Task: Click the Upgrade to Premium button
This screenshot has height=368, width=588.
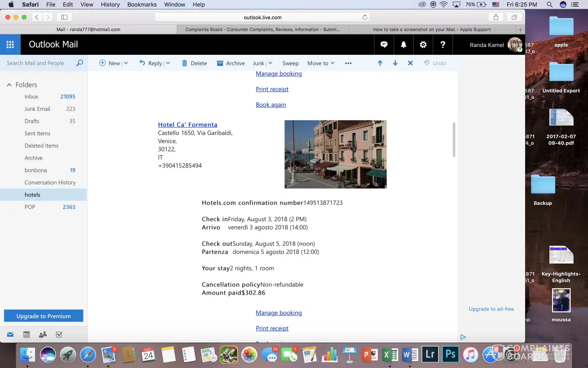Action: tap(43, 316)
